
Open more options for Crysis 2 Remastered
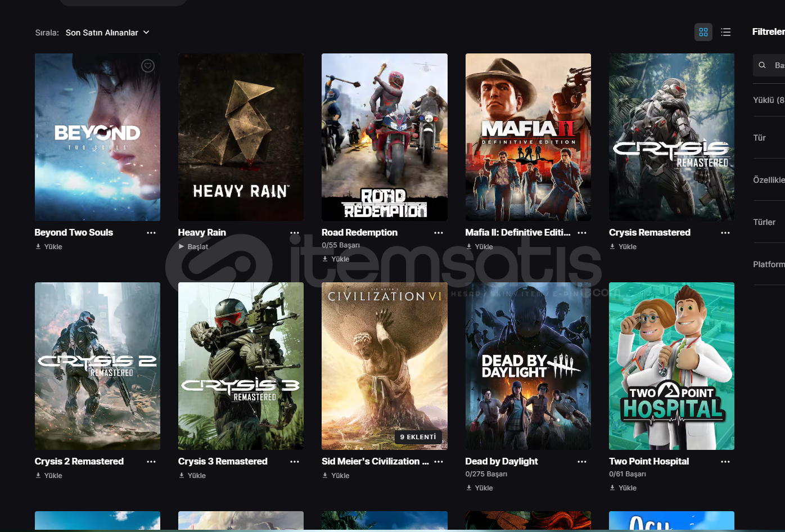tap(151, 462)
